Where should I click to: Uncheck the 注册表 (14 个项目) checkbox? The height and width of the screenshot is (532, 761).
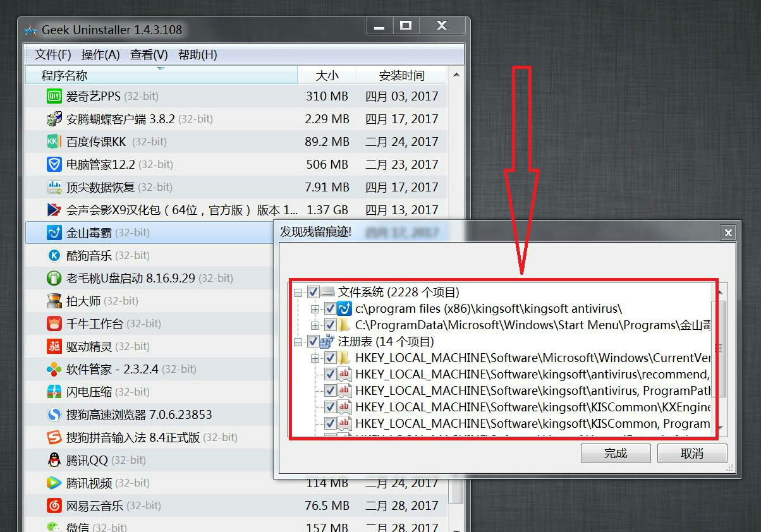(x=313, y=341)
